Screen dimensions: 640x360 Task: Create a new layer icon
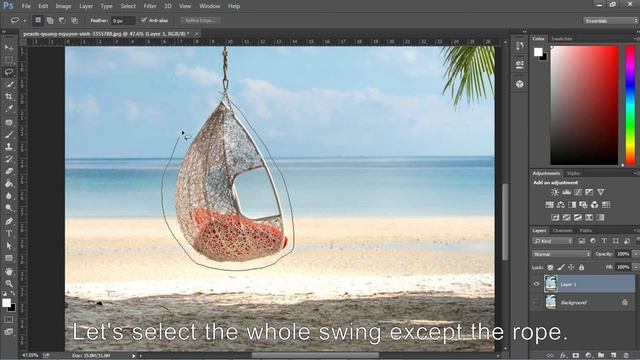click(613, 356)
